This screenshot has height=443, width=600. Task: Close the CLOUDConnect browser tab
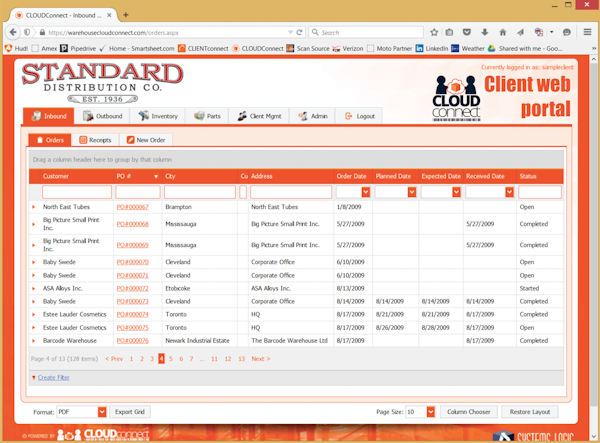[109, 15]
